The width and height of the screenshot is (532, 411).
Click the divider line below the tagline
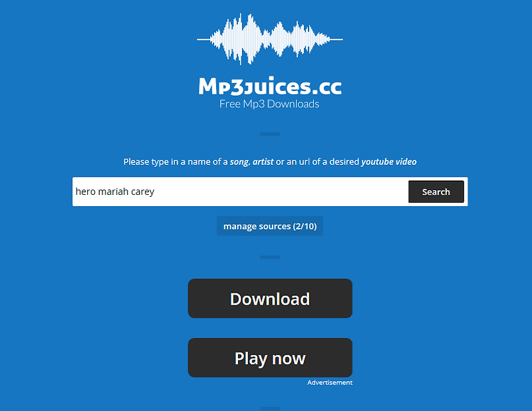[270, 134]
